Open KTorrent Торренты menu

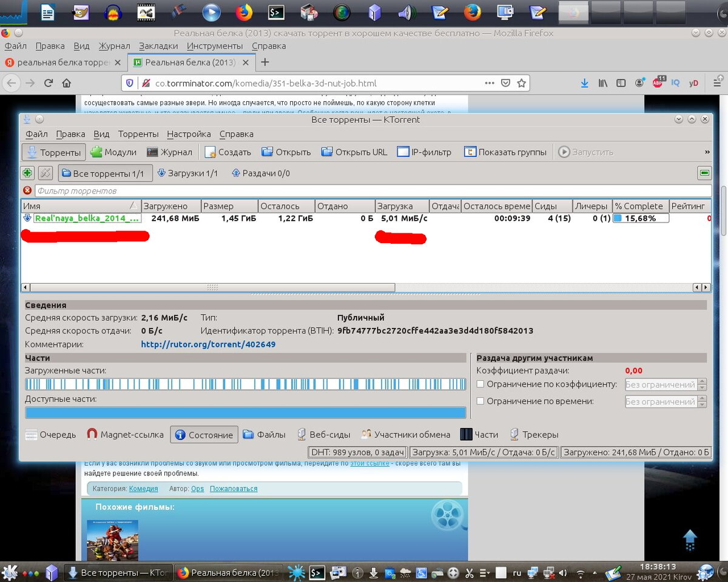[138, 134]
